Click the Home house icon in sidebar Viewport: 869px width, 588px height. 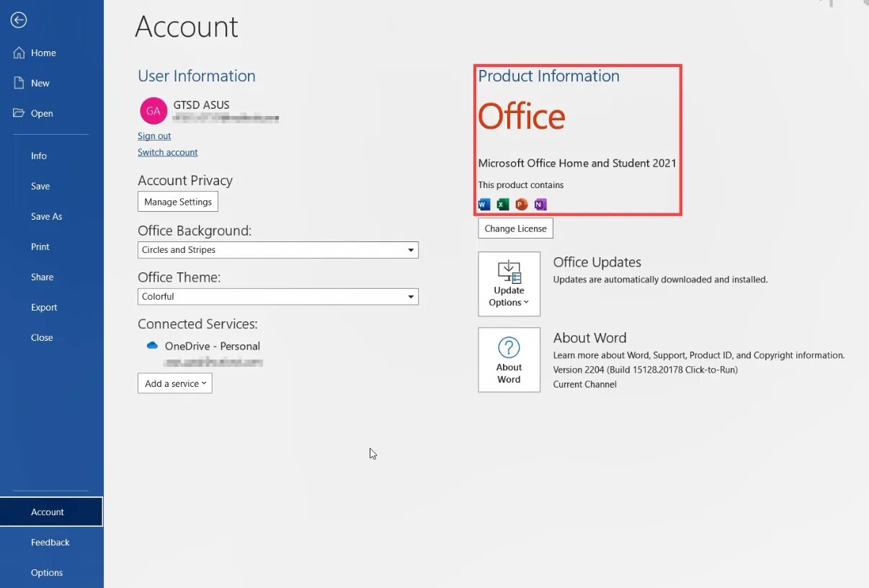point(19,53)
